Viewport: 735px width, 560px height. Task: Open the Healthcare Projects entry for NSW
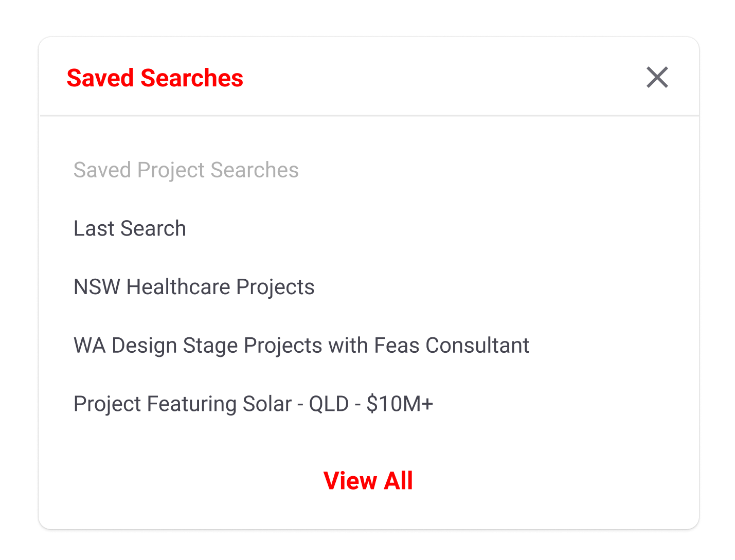(194, 287)
